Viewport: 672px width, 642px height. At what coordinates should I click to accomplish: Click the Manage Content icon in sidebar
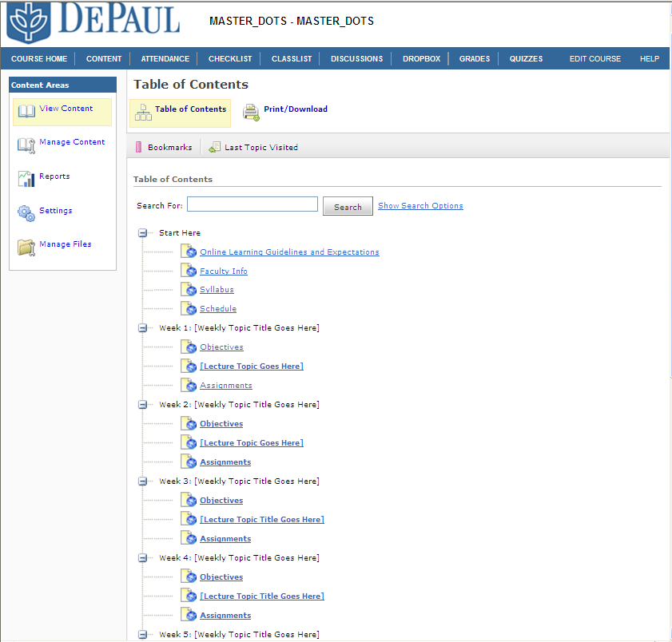pos(26,145)
